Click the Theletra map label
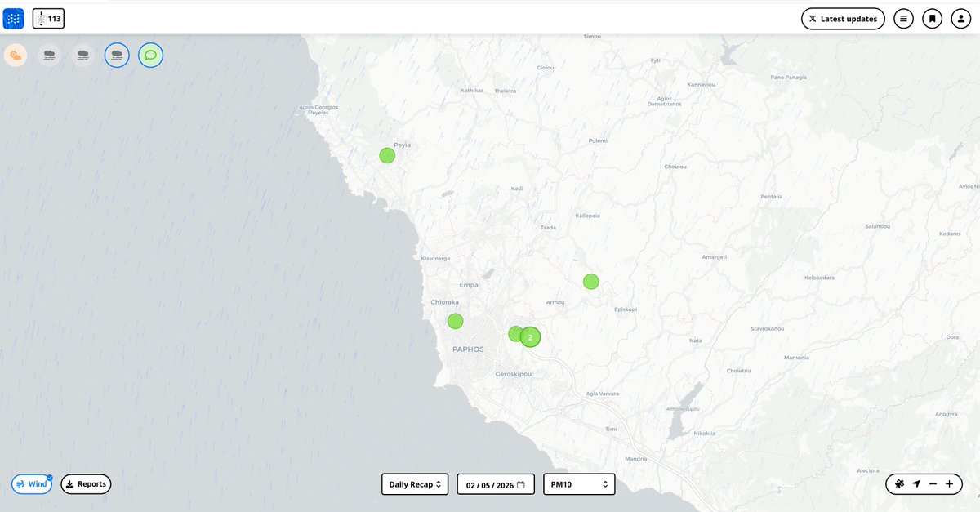Image resolution: width=980 pixels, height=512 pixels. 506,91
